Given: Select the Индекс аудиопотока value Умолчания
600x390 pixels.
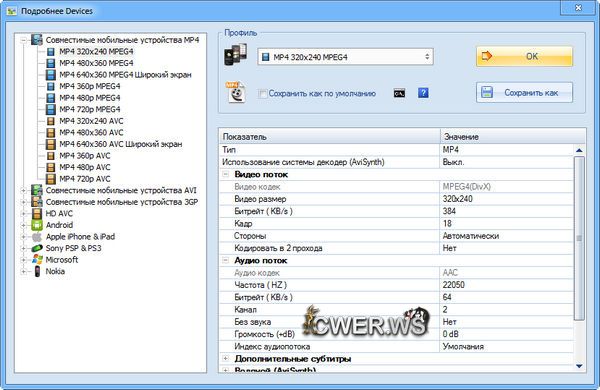Looking at the screenshot, I should click(x=507, y=346).
